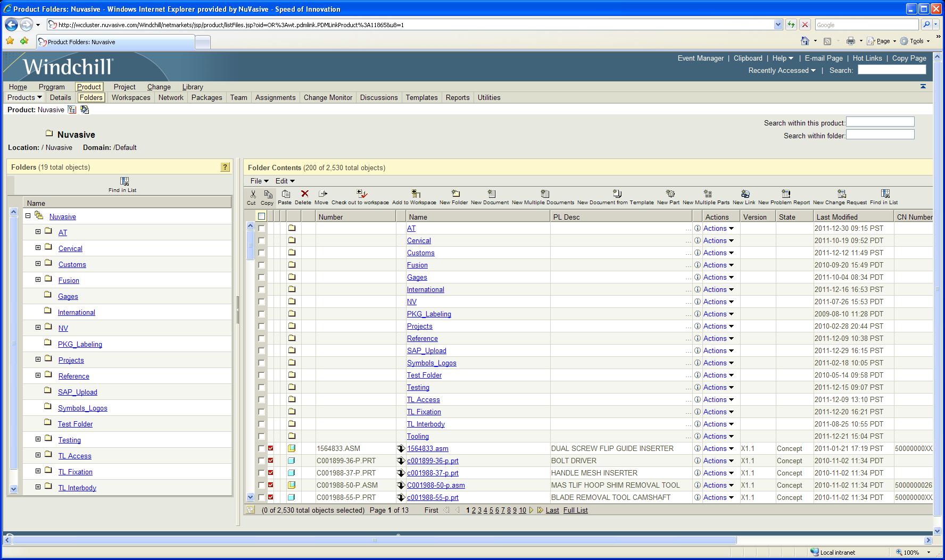This screenshot has height=560, width=945.
Task: Click the Cut toolbar icon
Action: pyautogui.click(x=252, y=194)
